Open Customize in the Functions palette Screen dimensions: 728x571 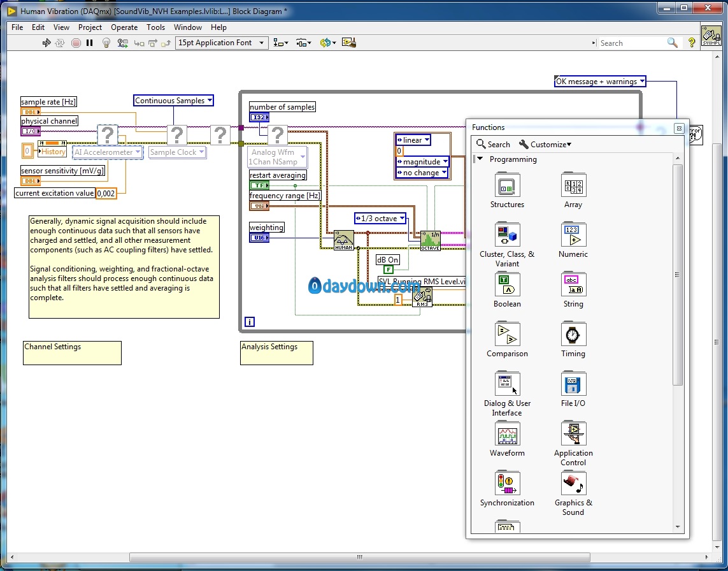pyautogui.click(x=545, y=145)
